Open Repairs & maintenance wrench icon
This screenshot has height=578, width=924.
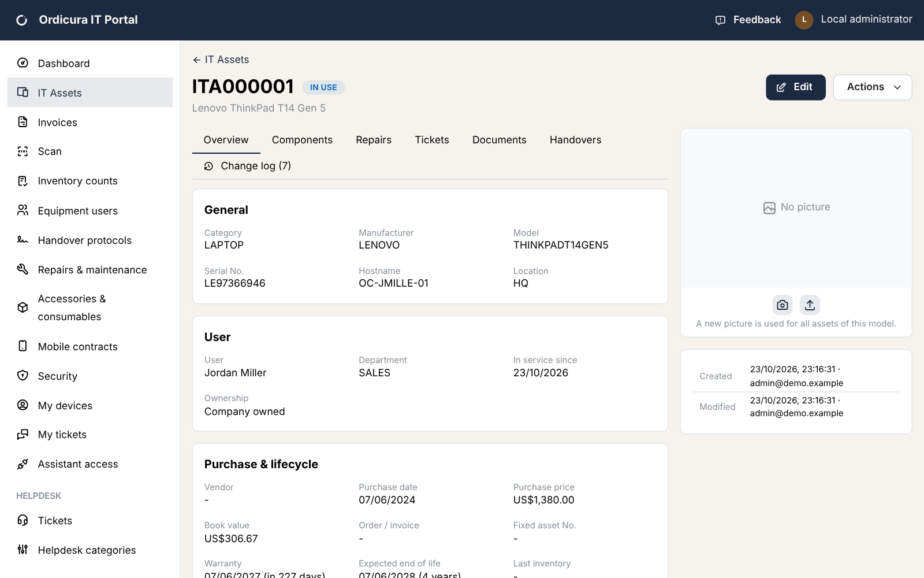pos(23,269)
